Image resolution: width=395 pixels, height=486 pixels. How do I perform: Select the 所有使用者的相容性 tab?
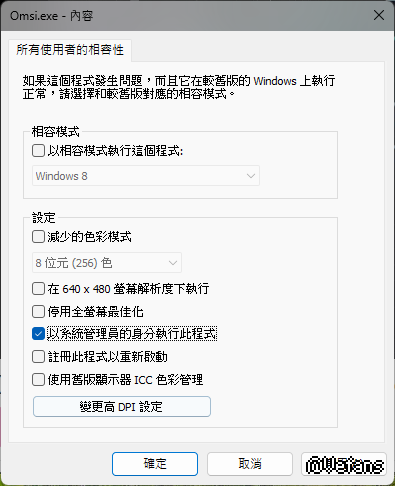click(70, 50)
